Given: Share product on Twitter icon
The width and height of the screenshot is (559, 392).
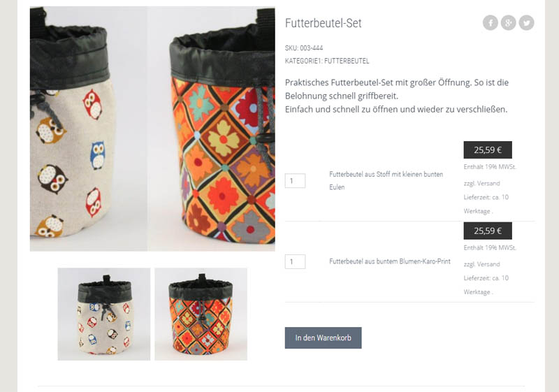Looking at the screenshot, I should [527, 23].
